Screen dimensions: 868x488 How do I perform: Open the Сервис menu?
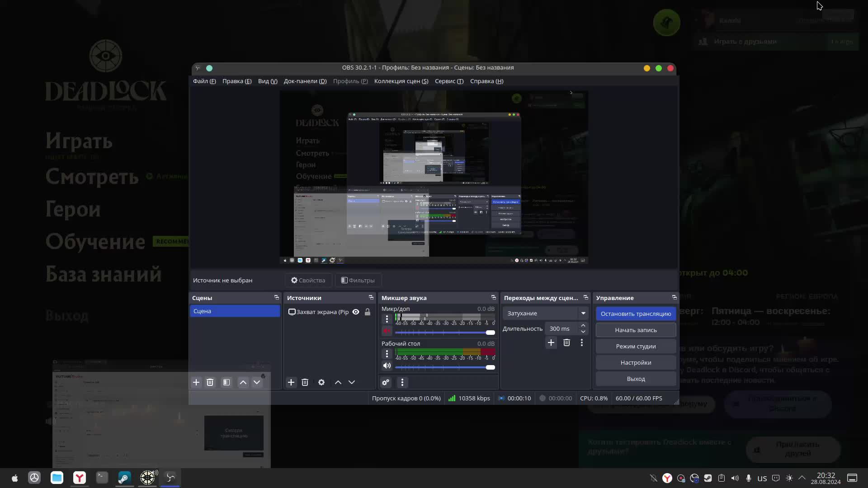tap(449, 81)
